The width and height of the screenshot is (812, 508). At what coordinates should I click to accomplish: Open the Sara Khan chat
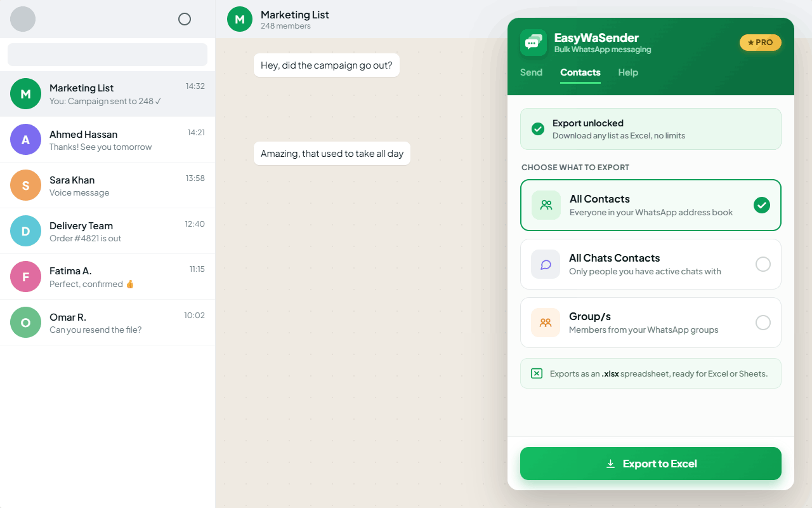(x=107, y=185)
